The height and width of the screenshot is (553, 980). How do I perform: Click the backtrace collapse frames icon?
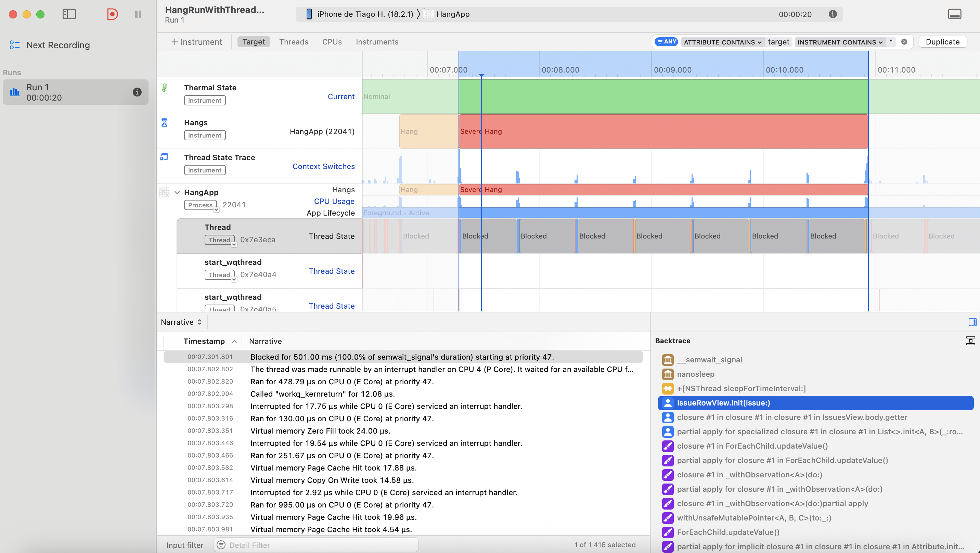(970, 340)
